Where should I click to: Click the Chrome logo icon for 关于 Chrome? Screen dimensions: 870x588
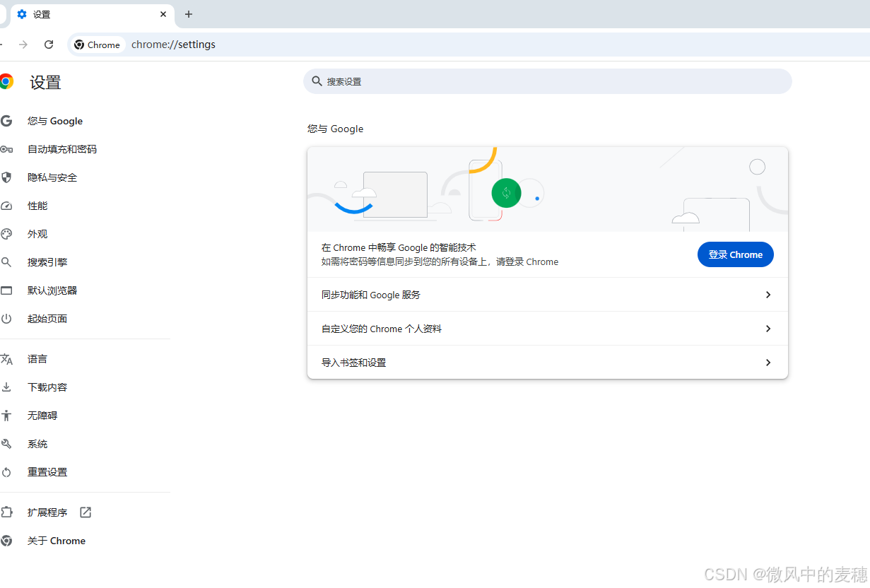(6, 541)
